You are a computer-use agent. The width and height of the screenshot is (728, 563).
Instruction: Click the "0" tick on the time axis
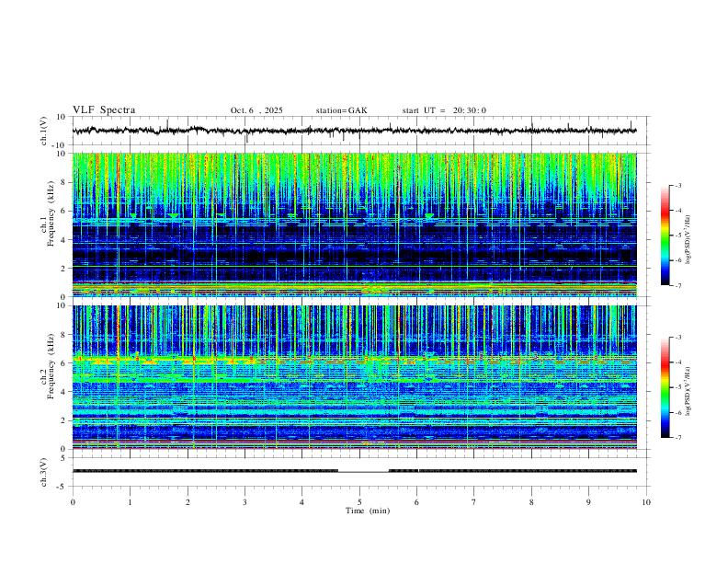point(73,502)
